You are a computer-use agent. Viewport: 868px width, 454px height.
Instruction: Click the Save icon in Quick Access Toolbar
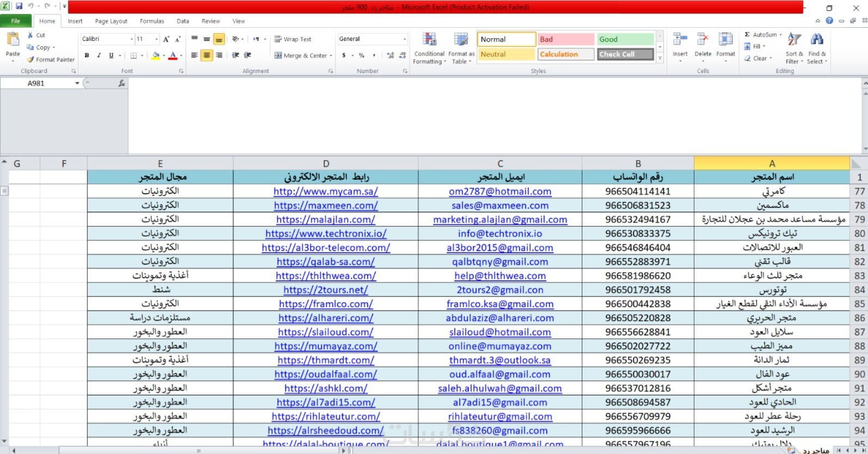click(19, 7)
